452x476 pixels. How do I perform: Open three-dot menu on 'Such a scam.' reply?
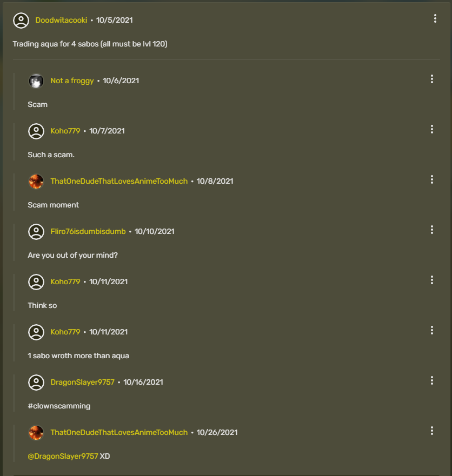[x=432, y=130]
